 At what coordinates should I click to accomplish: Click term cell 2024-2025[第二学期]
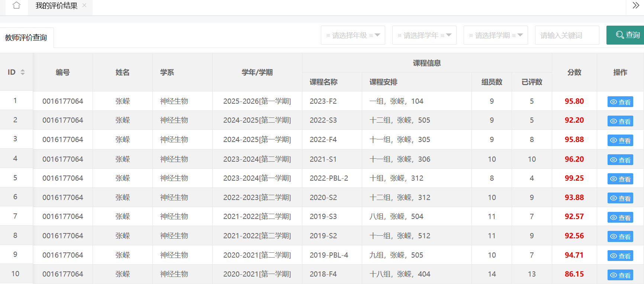[x=257, y=120]
